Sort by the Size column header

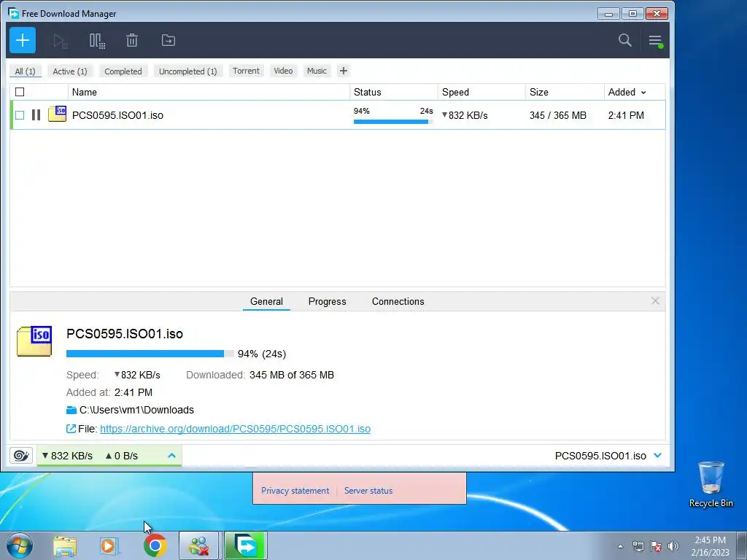[565, 92]
